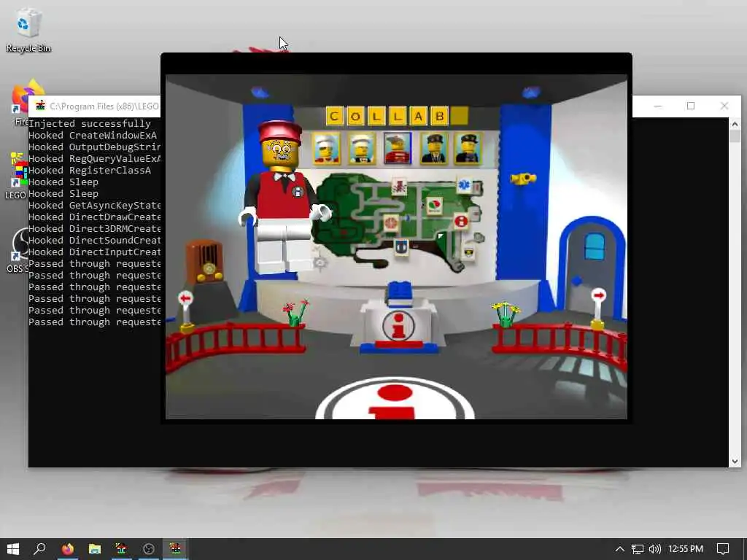This screenshot has height=560, width=747.
Task: Open the LEGO desktop shortcut
Action: click(x=18, y=176)
